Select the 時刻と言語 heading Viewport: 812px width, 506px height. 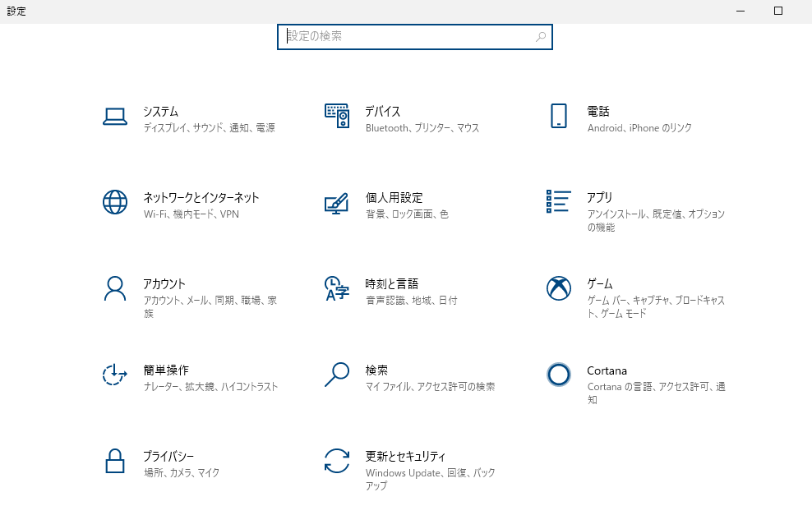[x=391, y=283]
